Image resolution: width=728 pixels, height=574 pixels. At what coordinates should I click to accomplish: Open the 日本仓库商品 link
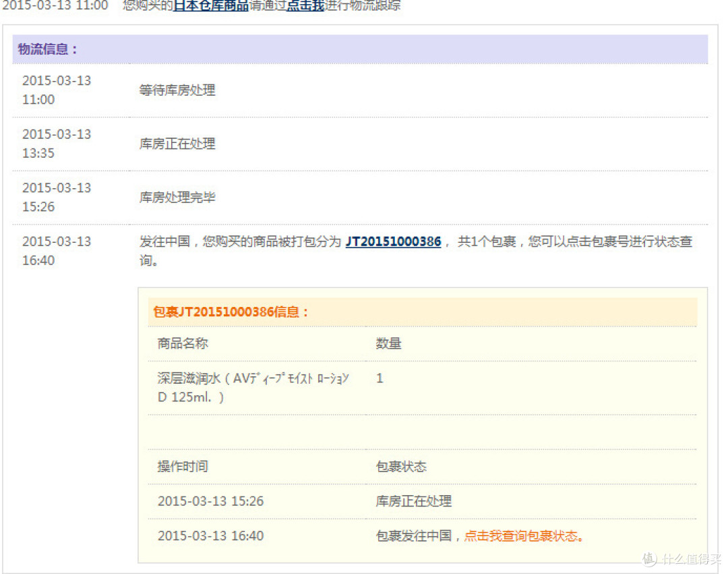click(211, 5)
